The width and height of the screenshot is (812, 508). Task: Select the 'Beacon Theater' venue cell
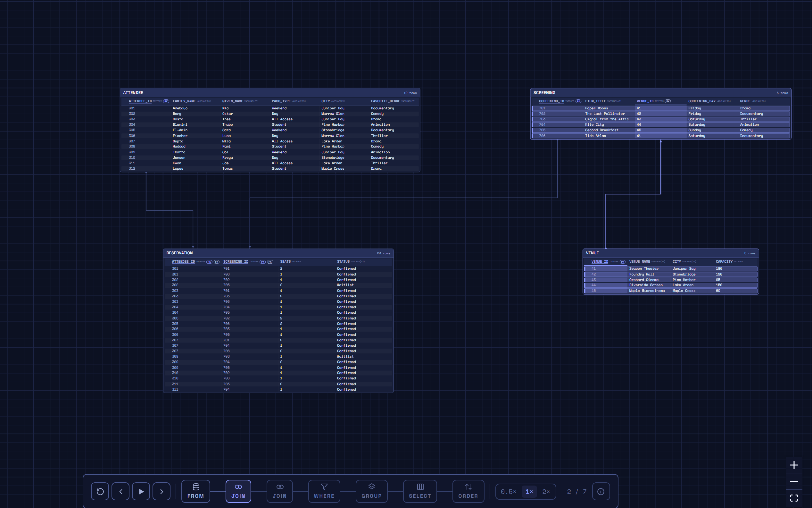644,269
